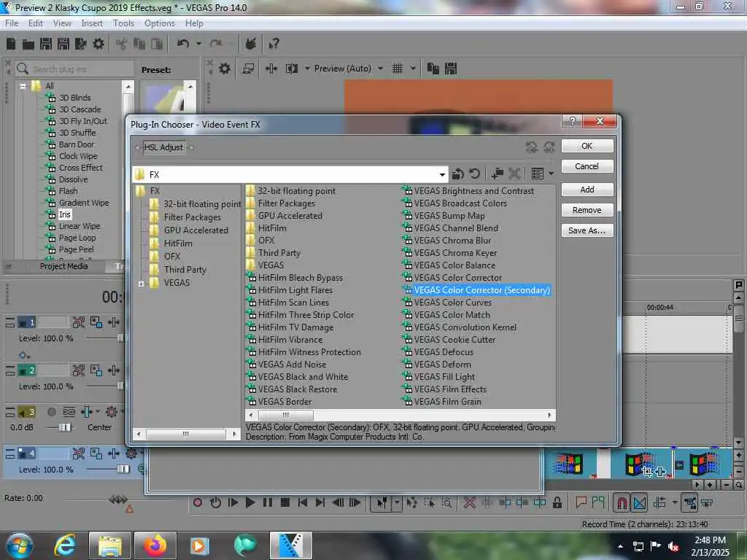Open Views dropdown arrow in chooser

(x=551, y=174)
